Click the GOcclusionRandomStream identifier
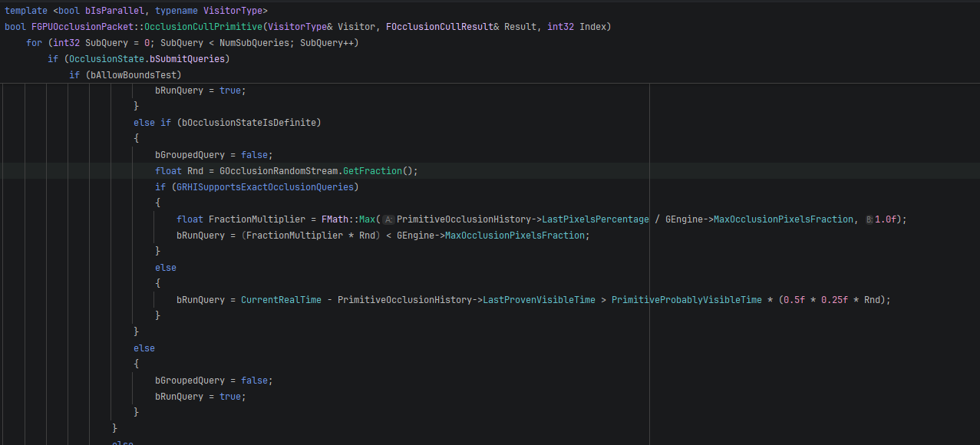 pyautogui.click(x=278, y=171)
